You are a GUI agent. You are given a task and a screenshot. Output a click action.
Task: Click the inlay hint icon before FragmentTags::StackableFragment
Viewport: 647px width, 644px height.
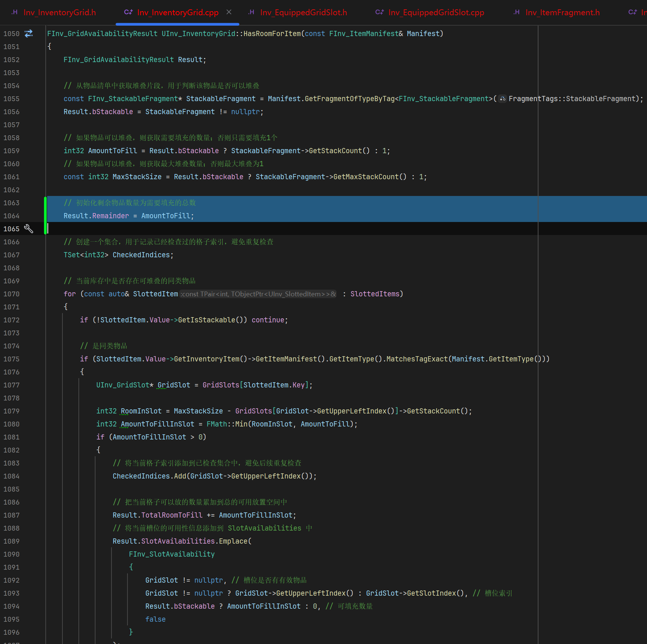502,99
